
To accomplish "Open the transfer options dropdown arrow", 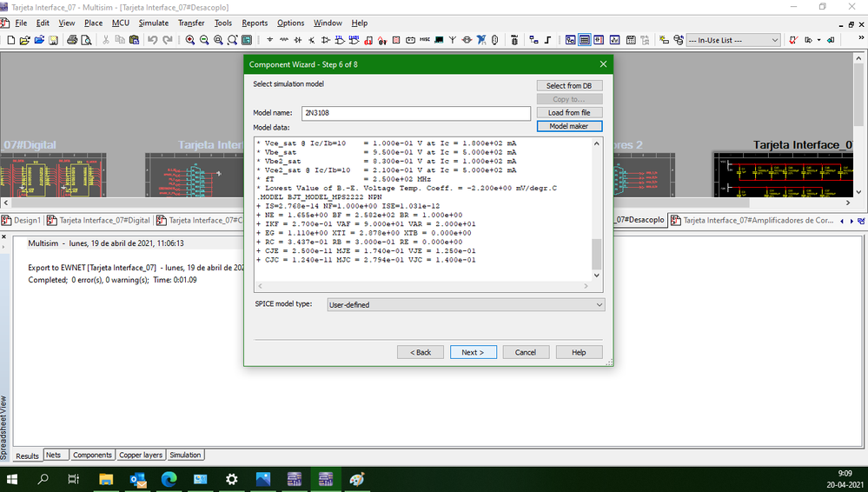I will (x=818, y=40).
